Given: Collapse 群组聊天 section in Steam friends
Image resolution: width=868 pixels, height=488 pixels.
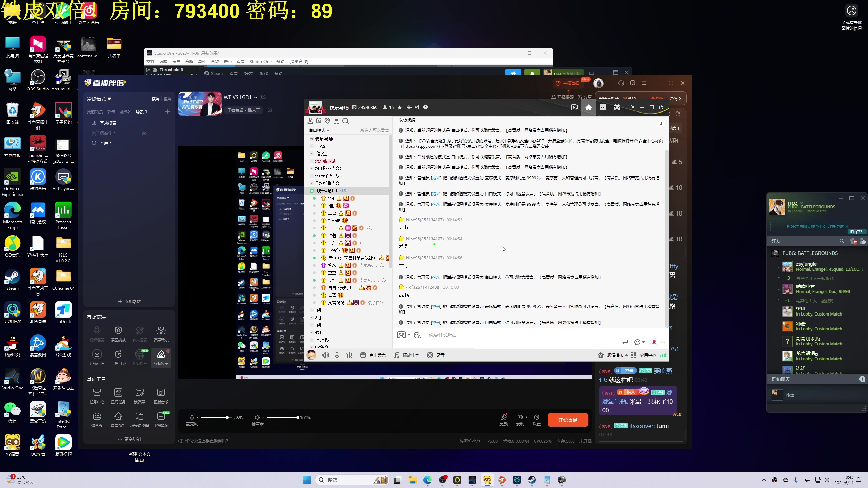Looking at the screenshot, I should pyautogui.click(x=769, y=379).
